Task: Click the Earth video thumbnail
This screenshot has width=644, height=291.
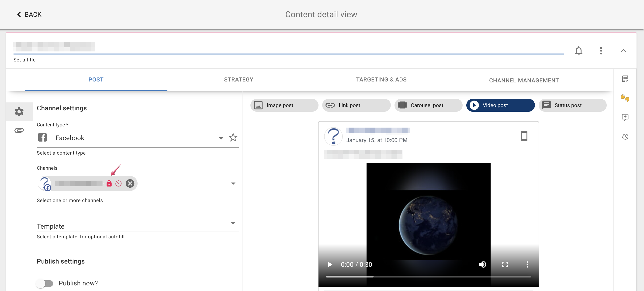Action: [428, 225]
